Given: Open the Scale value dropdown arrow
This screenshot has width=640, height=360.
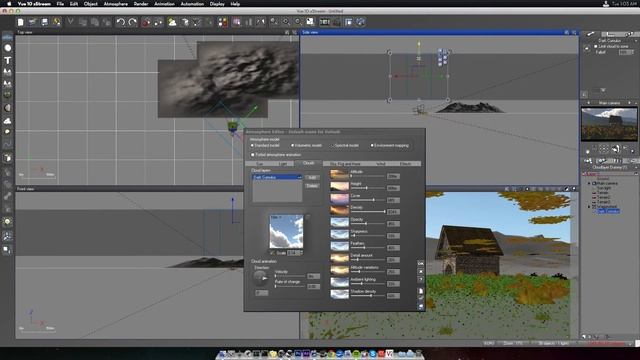Looking at the screenshot, I should click(302, 253).
